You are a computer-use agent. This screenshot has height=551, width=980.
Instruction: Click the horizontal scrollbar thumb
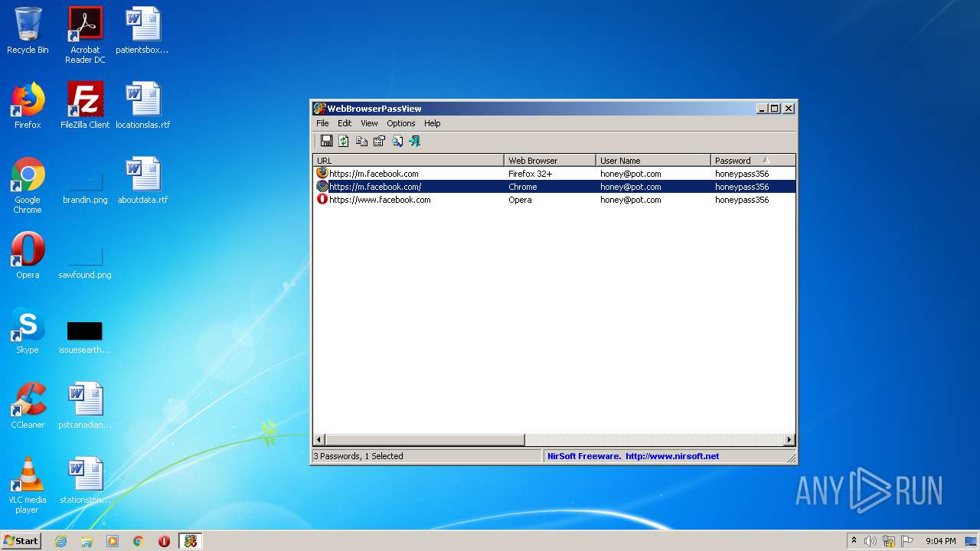tap(425, 440)
